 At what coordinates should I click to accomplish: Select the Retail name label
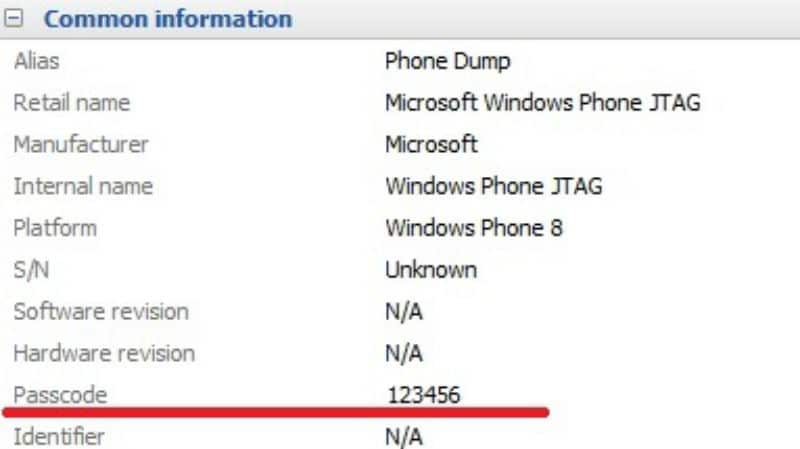click(71, 103)
